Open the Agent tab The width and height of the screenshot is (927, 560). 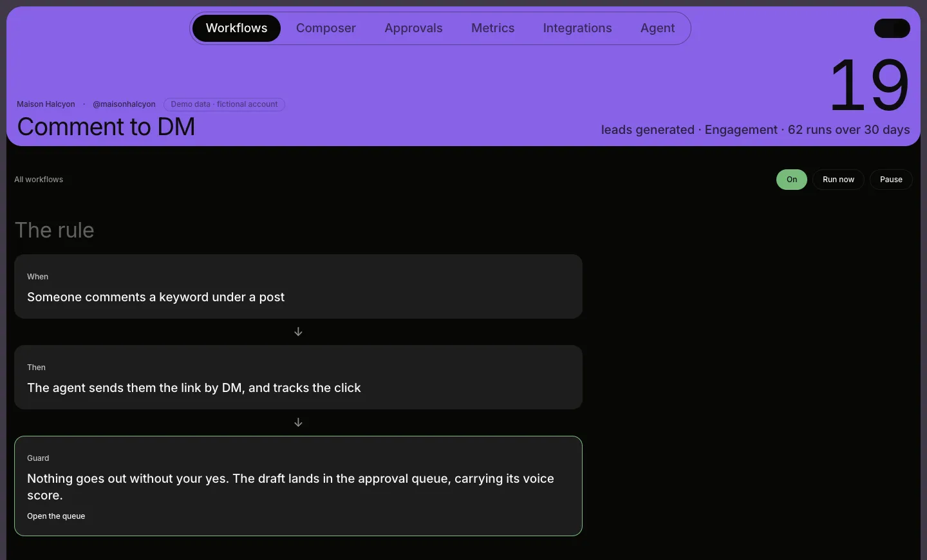click(657, 28)
